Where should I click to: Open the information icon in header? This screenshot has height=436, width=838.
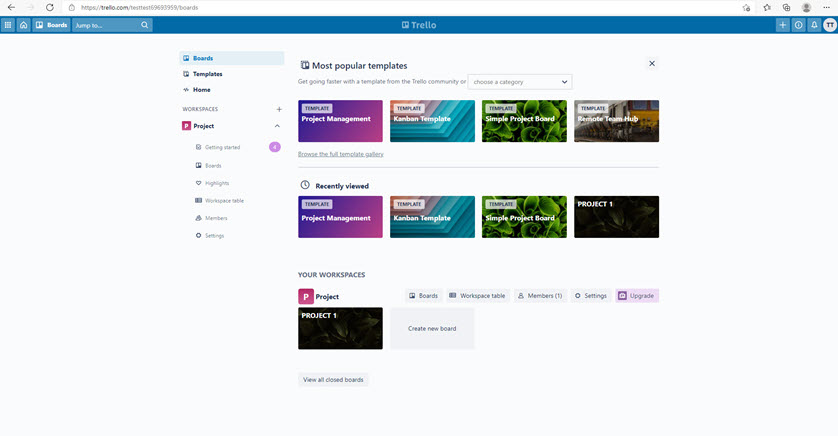798,25
